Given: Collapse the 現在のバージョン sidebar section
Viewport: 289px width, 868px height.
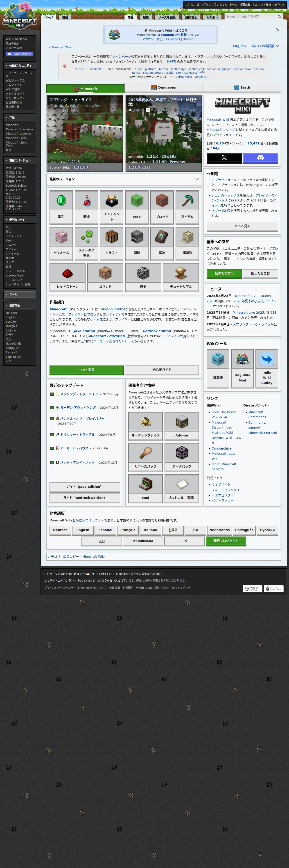Looking at the screenshot, I should (20, 160).
